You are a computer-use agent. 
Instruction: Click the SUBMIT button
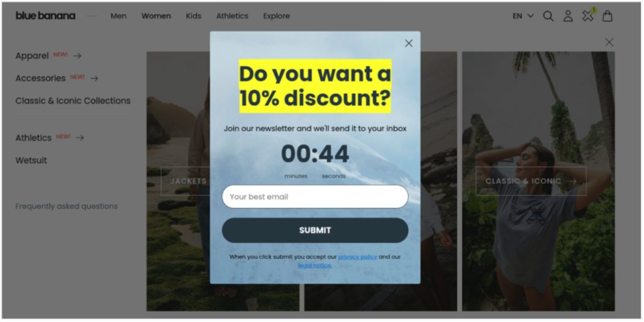pyautogui.click(x=315, y=230)
